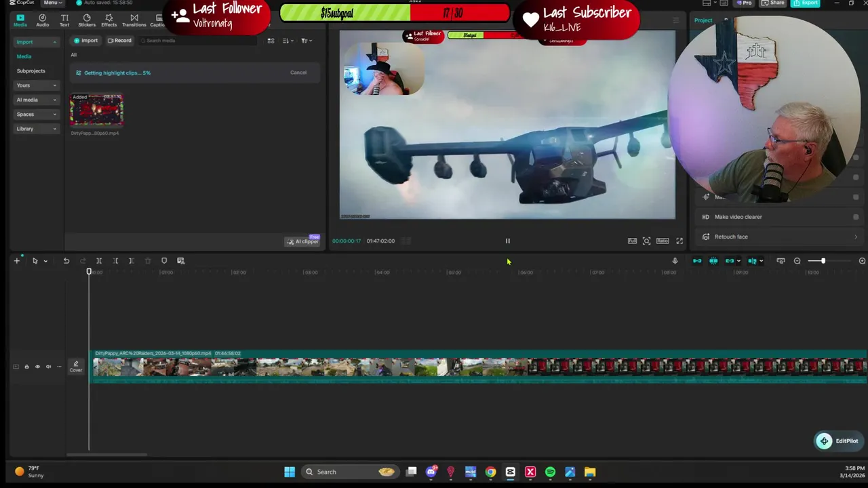Image resolution: width=868 pixels, height=488 pixels.
Task: Select the DirtyPappy video thumbnail in media
Action: coord(96,110)
